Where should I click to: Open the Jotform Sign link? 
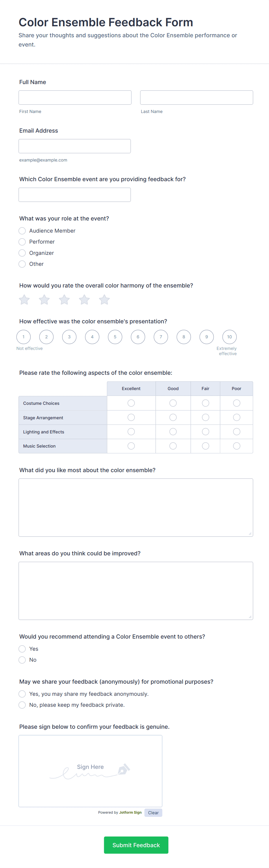131,813
